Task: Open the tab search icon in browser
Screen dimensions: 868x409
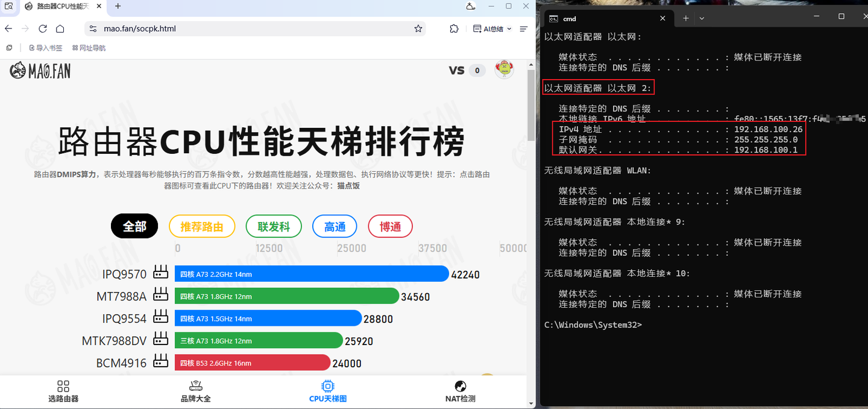Action: 8,6
